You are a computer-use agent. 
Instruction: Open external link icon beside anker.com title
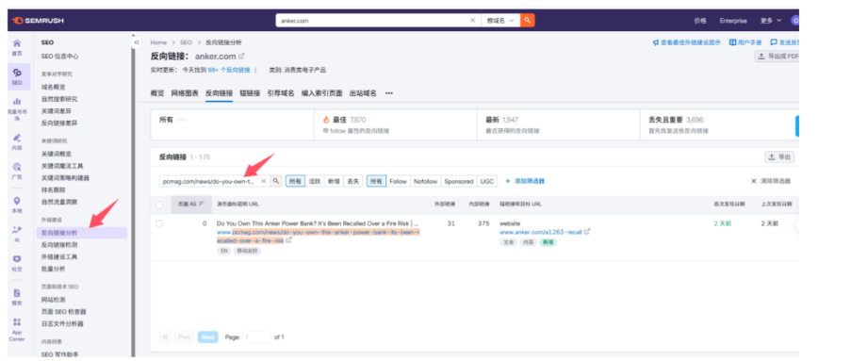click(241, 56)
